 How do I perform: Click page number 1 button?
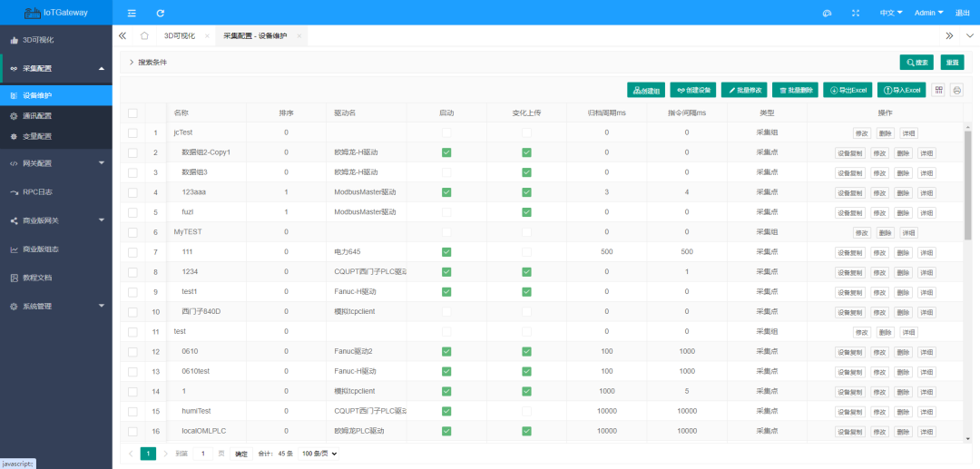[148, 454]
